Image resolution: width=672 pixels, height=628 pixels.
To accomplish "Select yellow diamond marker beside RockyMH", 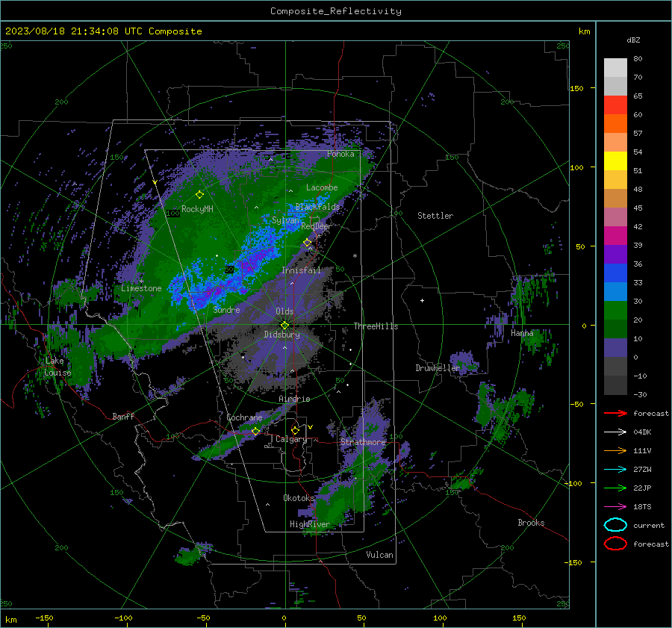I will coord(199,195).
